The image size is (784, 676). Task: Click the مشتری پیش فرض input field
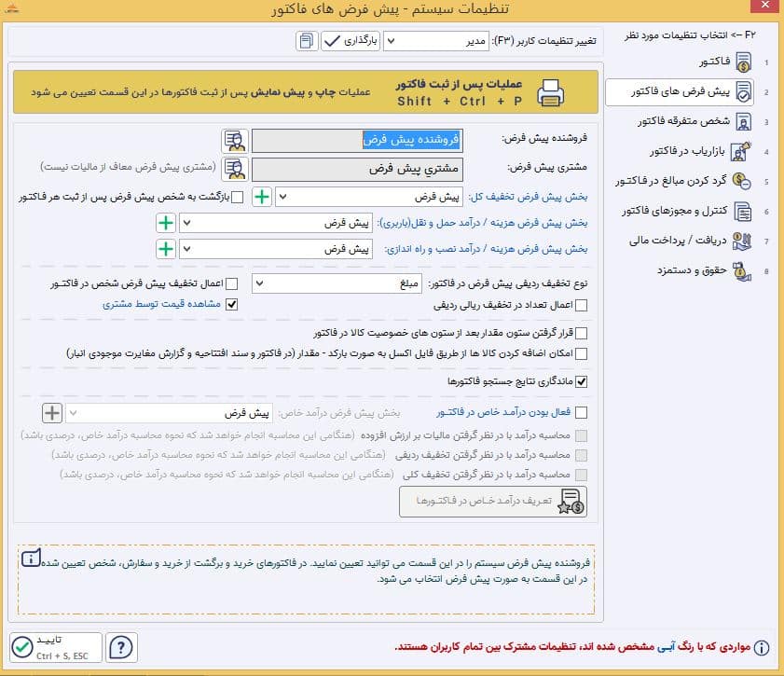click(357, 170)
